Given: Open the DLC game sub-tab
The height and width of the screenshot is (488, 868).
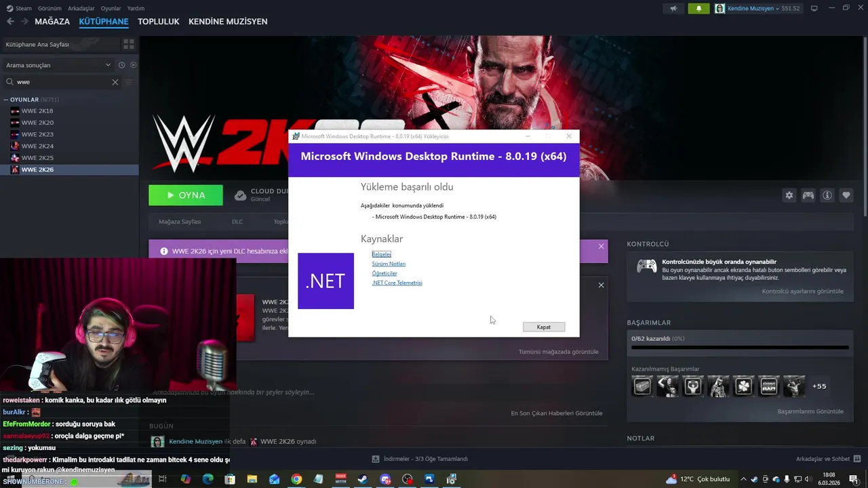Looking at the screenshot, I should [237, 222].
